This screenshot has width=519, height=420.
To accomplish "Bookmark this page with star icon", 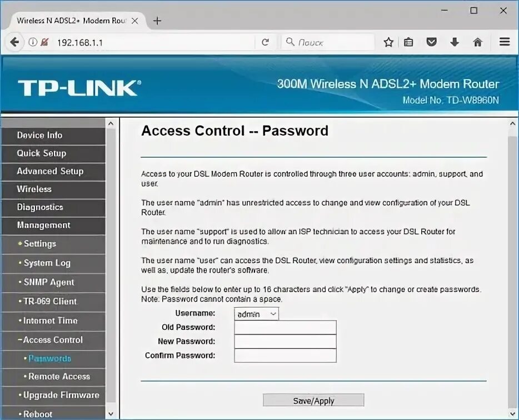I will 388,42.
